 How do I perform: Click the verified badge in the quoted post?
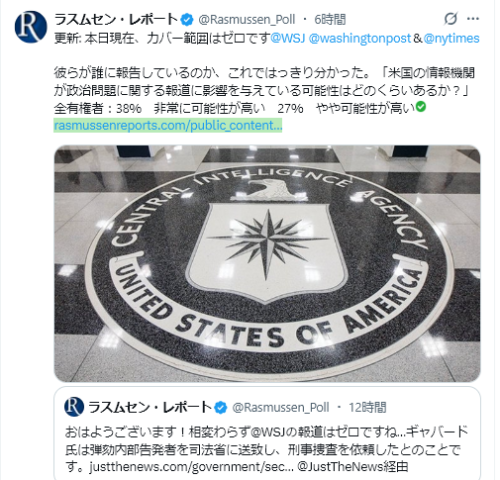(220, 407)
